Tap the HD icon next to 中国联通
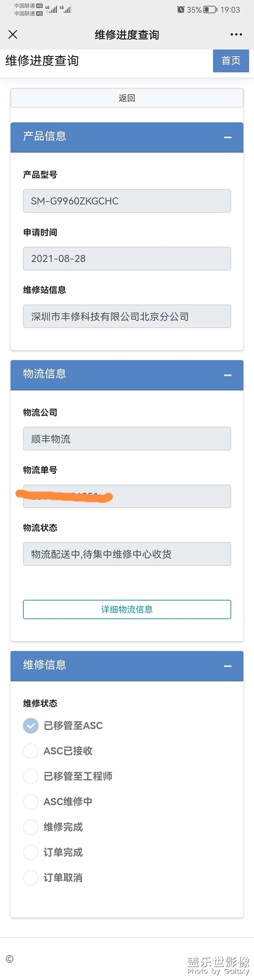The image size is (254, 980). (39, 6)
